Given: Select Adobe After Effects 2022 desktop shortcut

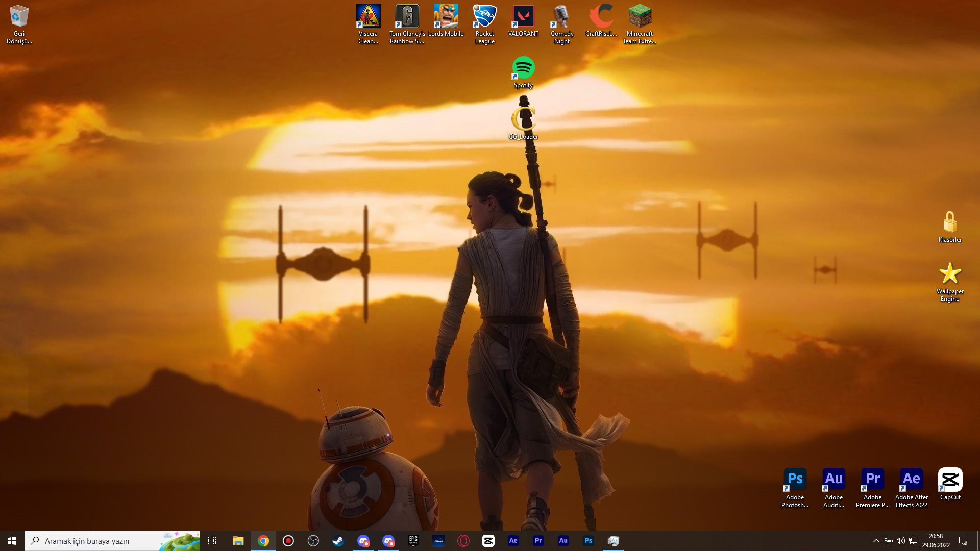Looking at the screenshot, I should coord(911,488).
